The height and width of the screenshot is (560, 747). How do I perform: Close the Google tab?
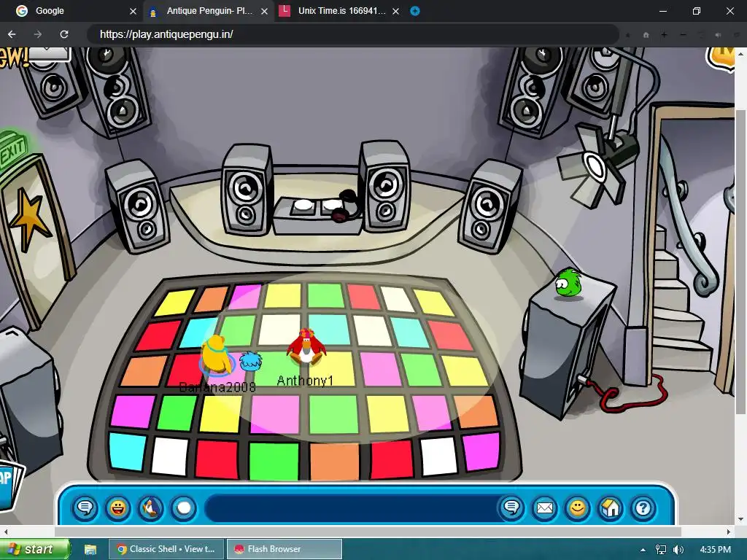pos(133,12)
